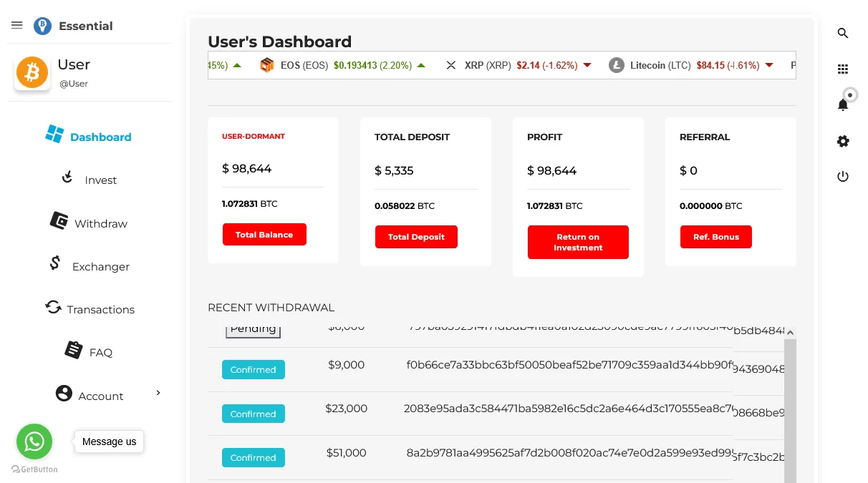The width and height of the screenshot is (868, 483).
Task: Open the Withdraw section
Action: pos(89,223)
